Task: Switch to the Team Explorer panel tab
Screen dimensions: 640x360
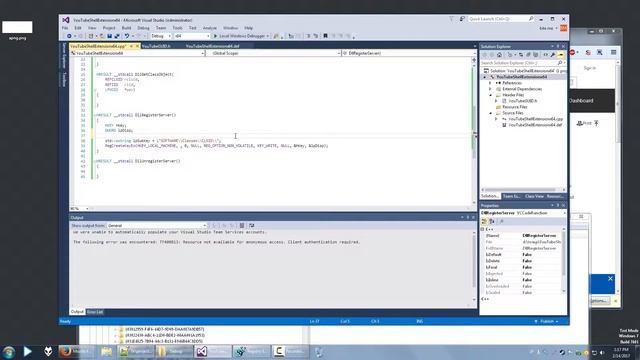Action: [511, 196]
